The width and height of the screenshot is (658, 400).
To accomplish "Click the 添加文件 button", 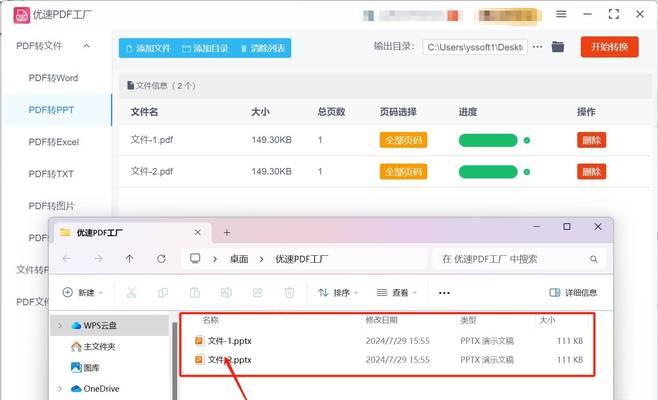I will [148, 48].
